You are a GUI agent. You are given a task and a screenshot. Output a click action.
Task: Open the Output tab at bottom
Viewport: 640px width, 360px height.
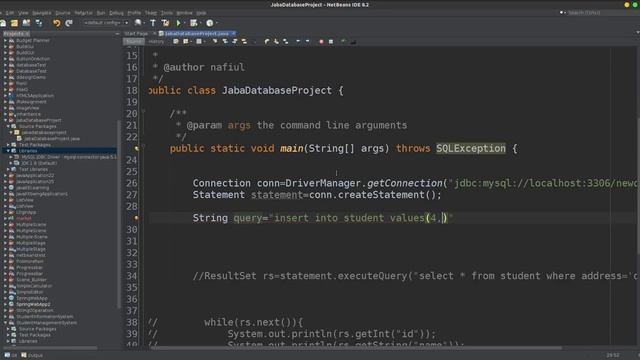coord(32,356)
